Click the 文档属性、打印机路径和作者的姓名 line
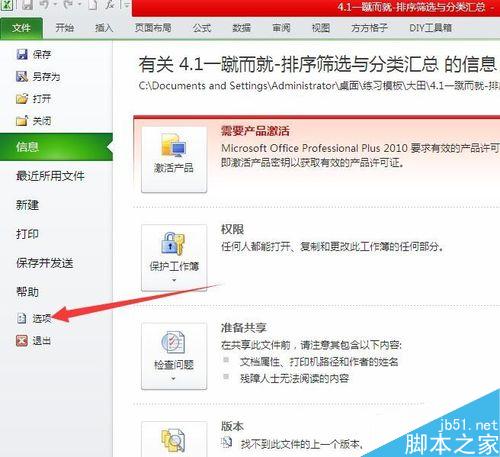 coord(319,362)
